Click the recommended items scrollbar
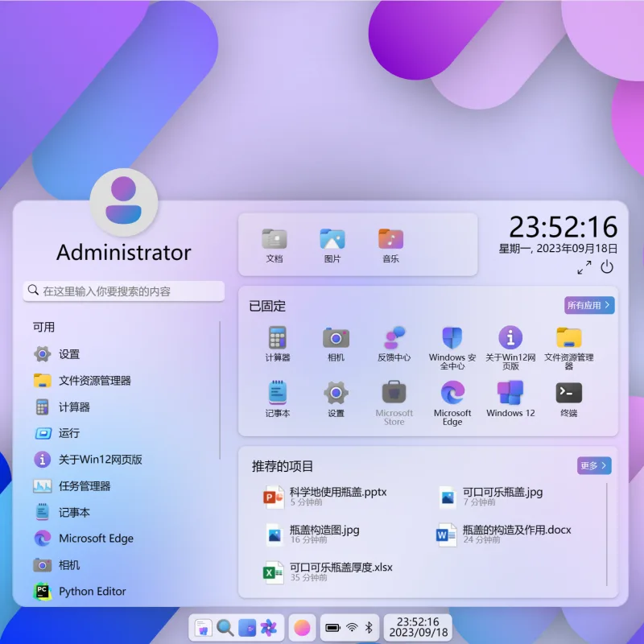The height and width of the screenshot is (644, 644). click(607, 534)
